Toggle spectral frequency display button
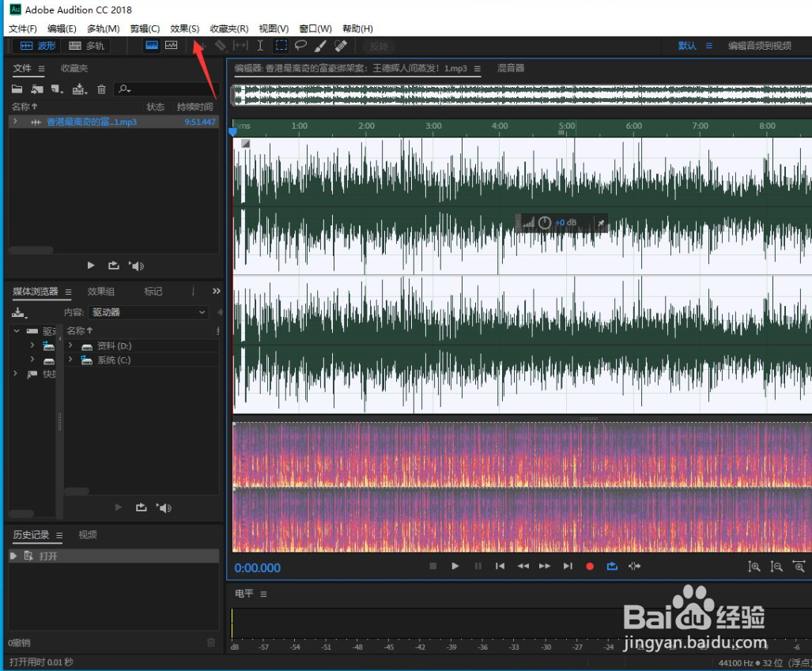 point(152,45)
